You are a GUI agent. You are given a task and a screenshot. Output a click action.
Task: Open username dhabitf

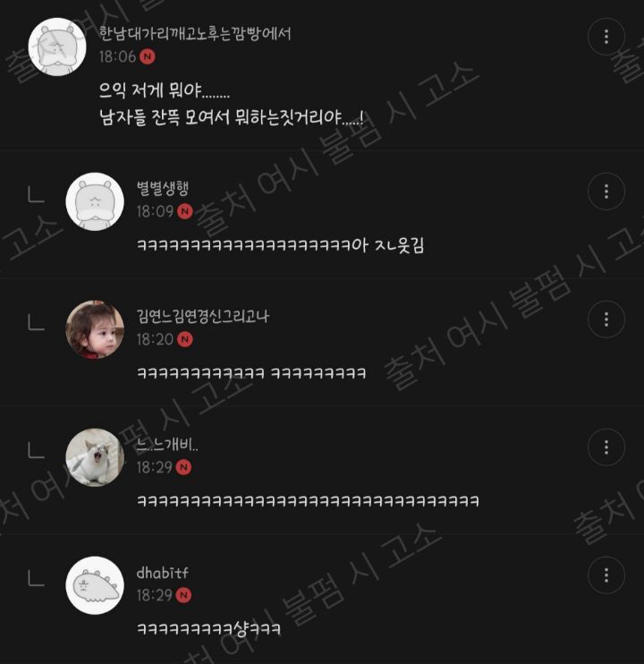[163, 573]
